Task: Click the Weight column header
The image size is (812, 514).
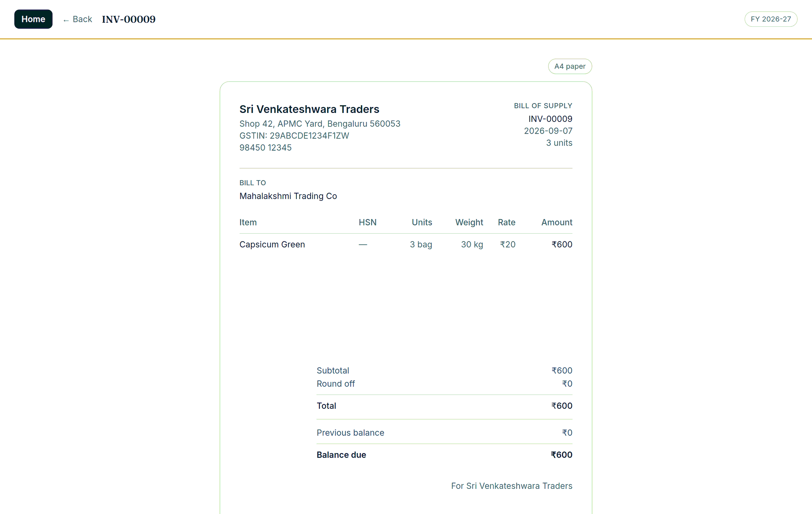Action: click(469, 222)
